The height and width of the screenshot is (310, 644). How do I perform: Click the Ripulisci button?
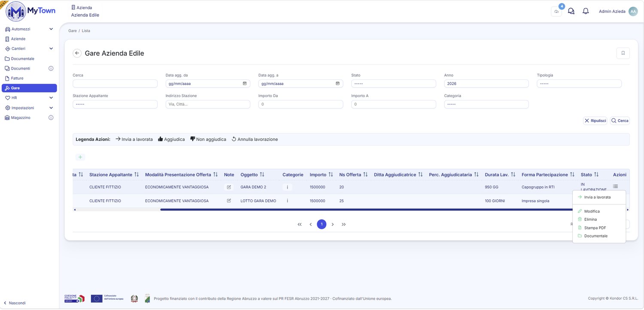[x=595, y=121]
